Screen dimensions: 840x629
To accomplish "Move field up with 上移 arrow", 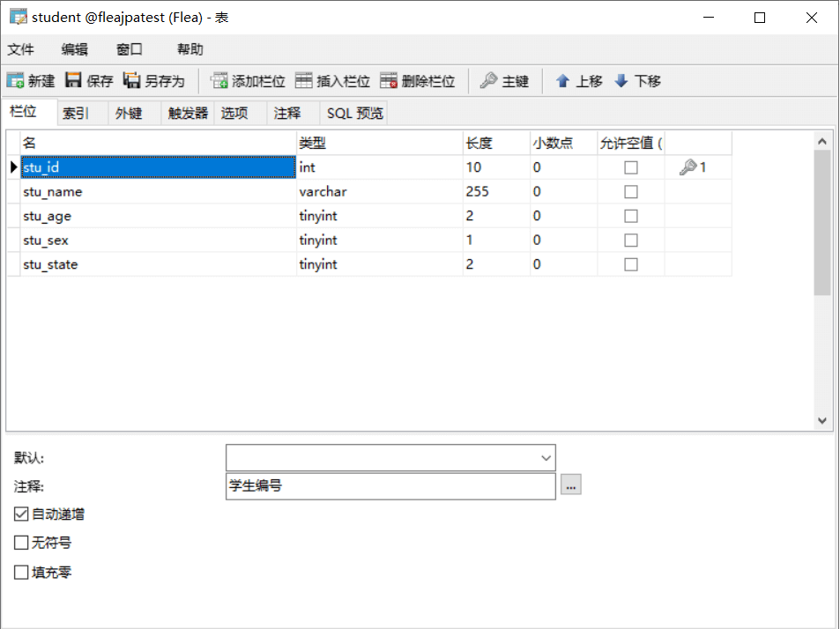I will (x=562, y=81).
